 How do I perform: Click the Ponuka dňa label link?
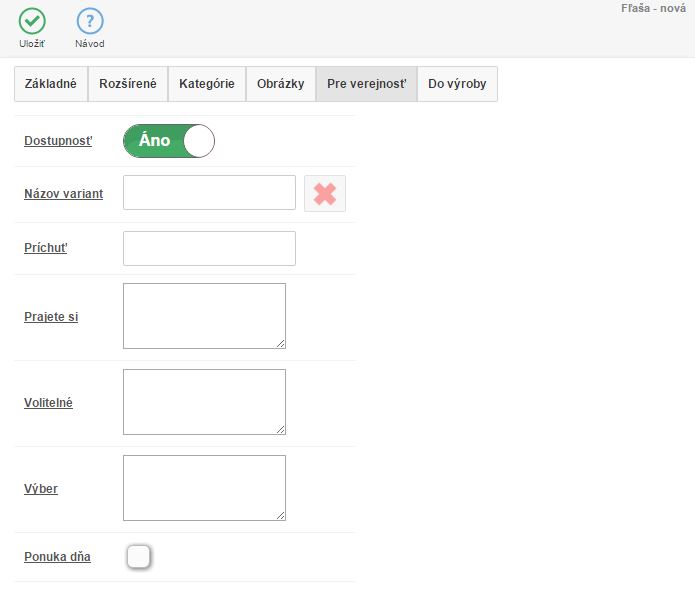(57, 556)
